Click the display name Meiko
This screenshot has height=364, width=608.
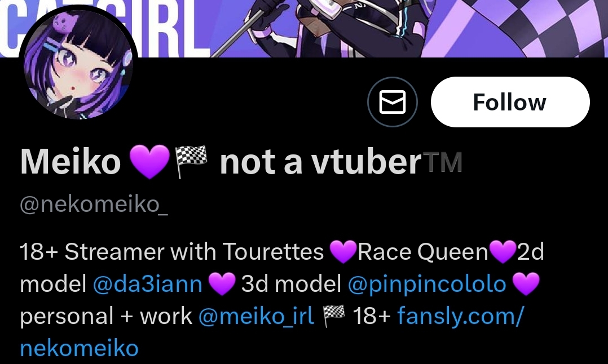click(x=70, y=162)
